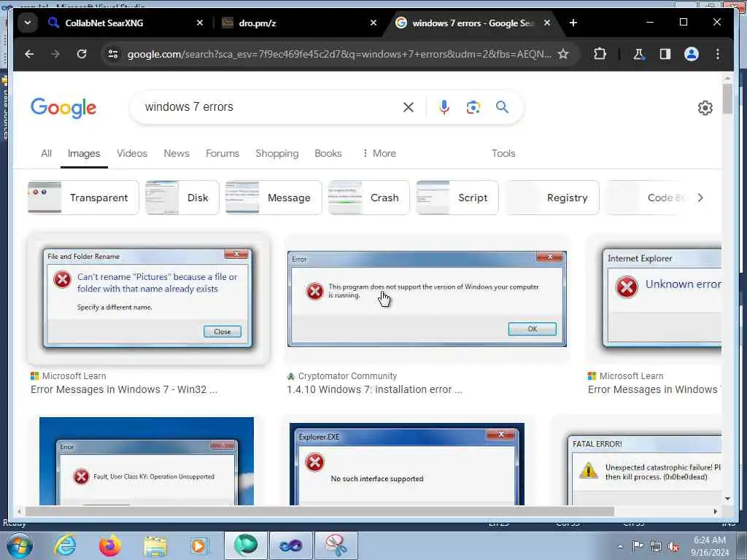This screenshot has width=747, height=560.
Task: Bookmark this page with the star
Action: (x=563, y=54)
